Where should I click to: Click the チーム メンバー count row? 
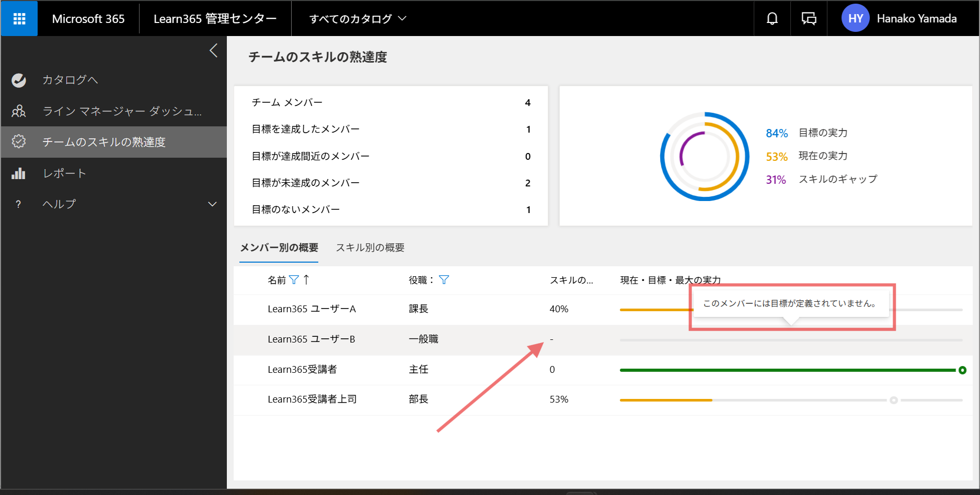[x=391, y=102]
